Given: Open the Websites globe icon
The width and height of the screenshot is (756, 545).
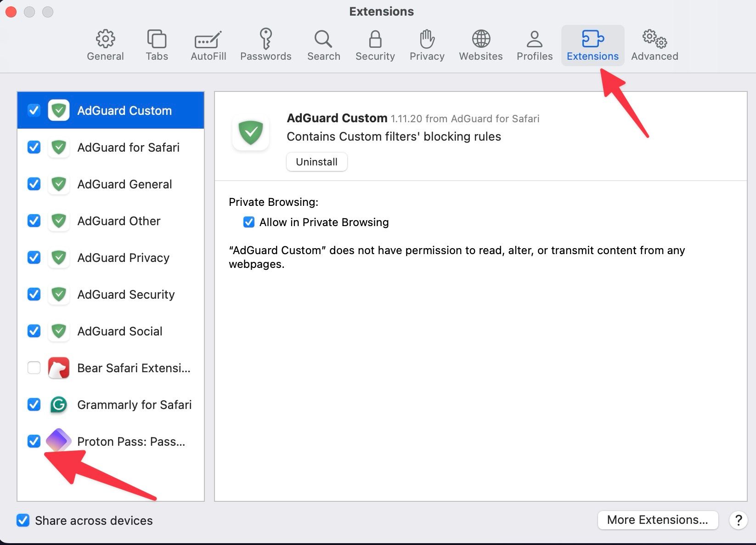Looking at the screenshot, I should (x=481, y=39).
